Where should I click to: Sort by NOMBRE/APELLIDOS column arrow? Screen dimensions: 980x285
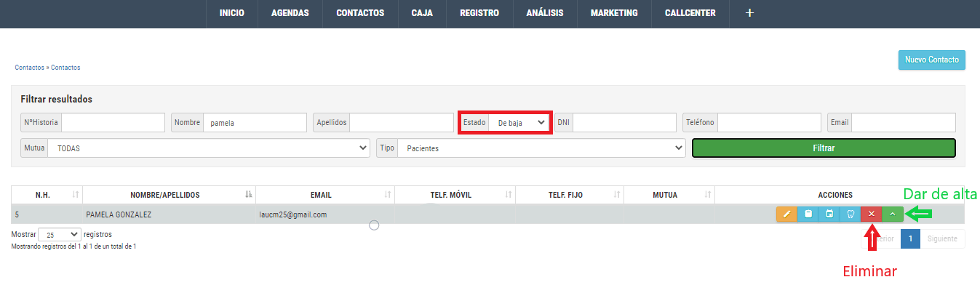pos(249,195)
